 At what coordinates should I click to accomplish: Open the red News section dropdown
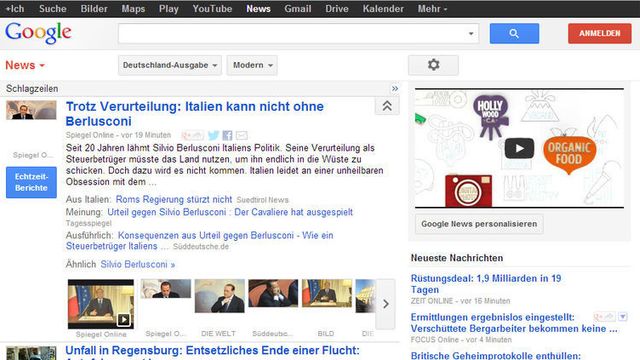(24, 65)
